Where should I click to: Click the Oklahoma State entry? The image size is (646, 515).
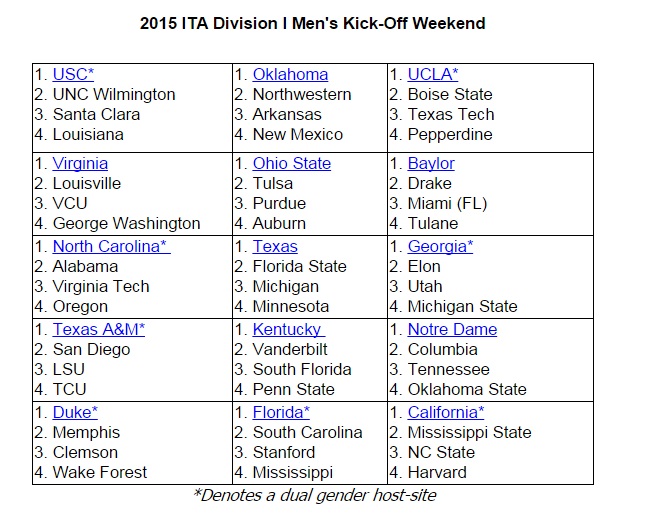(x=466, y=390)
